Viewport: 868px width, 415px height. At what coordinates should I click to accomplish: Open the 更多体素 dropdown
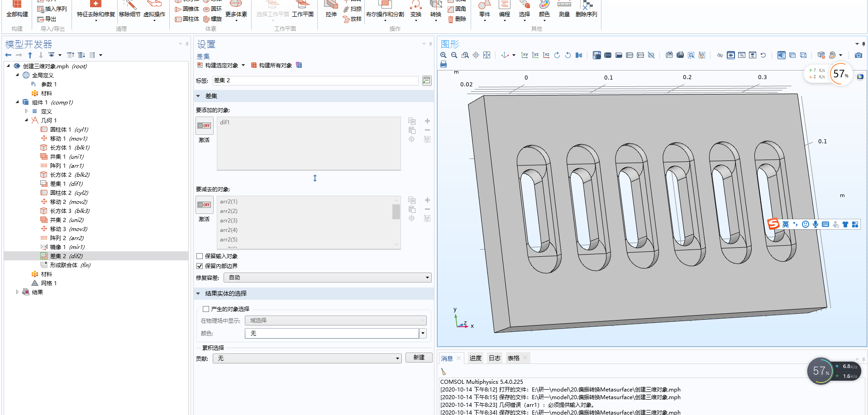point(236,10)
